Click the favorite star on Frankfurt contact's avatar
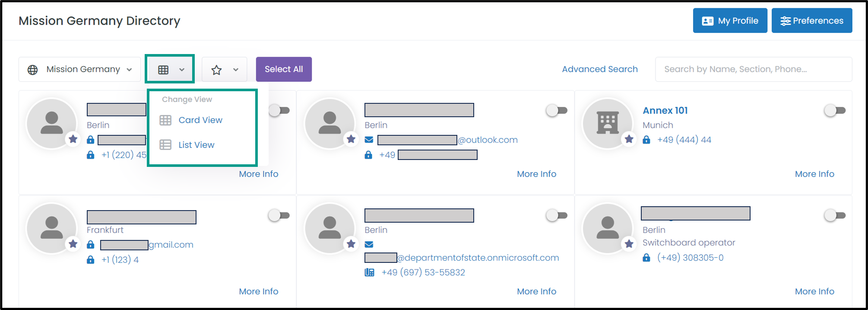Image resolution: width=868 pixels, height=310 pixels. point(73,244)
